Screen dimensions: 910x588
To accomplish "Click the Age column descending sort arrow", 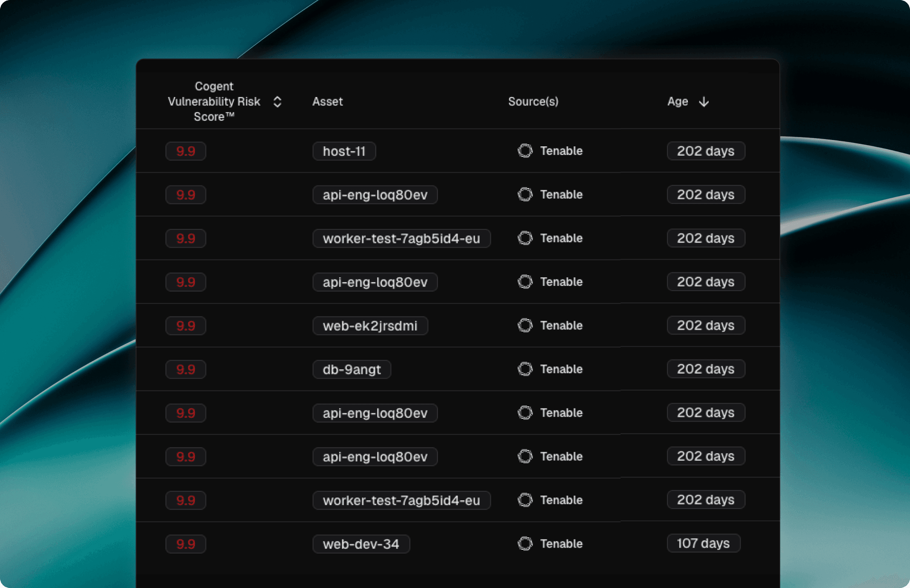I will point(704,102).
